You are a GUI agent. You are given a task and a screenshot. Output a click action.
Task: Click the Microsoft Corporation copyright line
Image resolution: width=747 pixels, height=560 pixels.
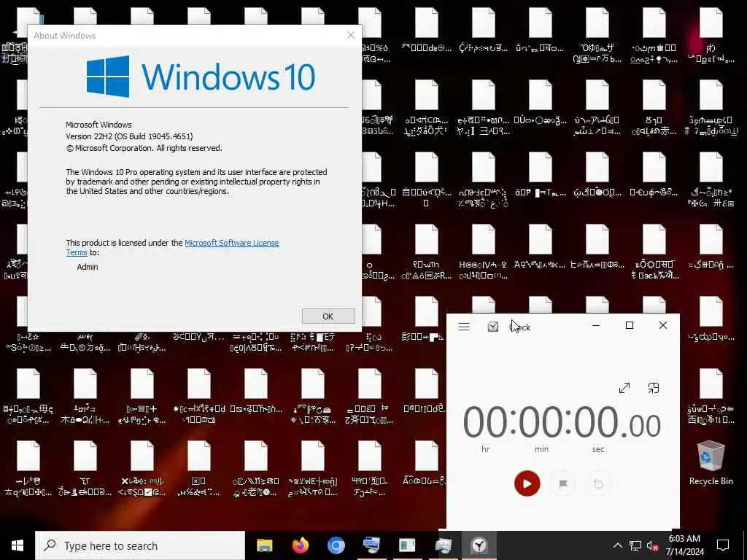coord(144,148)
